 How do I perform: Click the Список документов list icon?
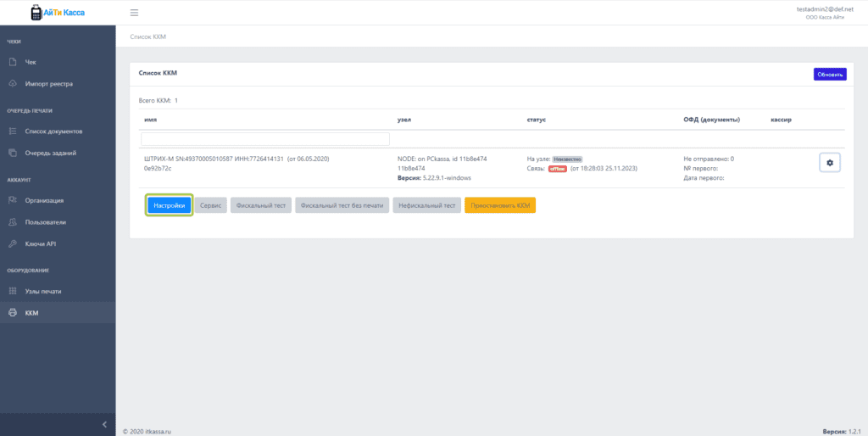click(x=13, y=131)
